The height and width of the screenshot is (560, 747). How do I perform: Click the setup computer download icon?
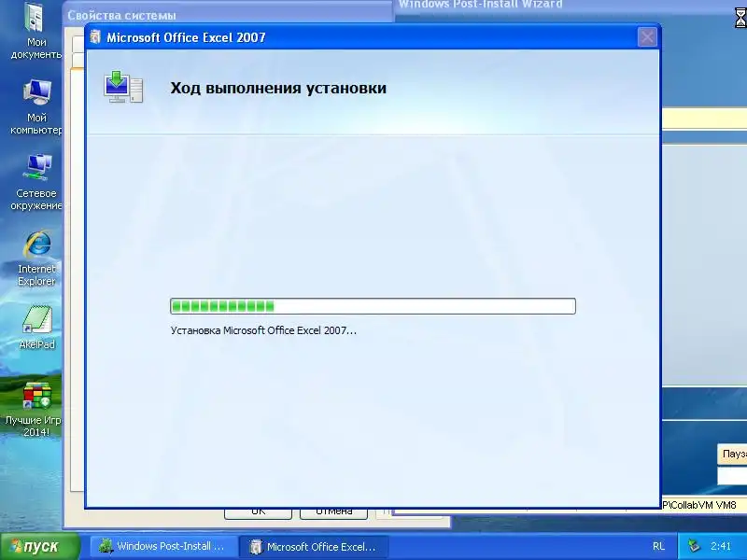pos(123,87)
